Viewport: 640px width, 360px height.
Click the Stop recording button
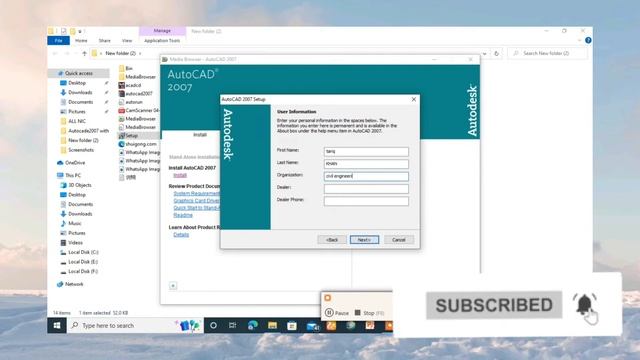(x=369, y=313)
